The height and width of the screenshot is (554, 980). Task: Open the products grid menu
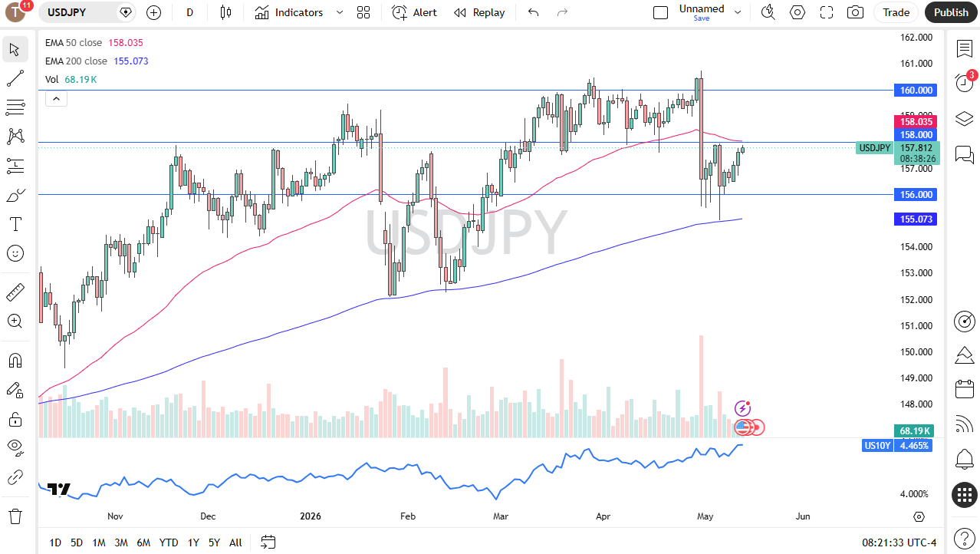964,495
